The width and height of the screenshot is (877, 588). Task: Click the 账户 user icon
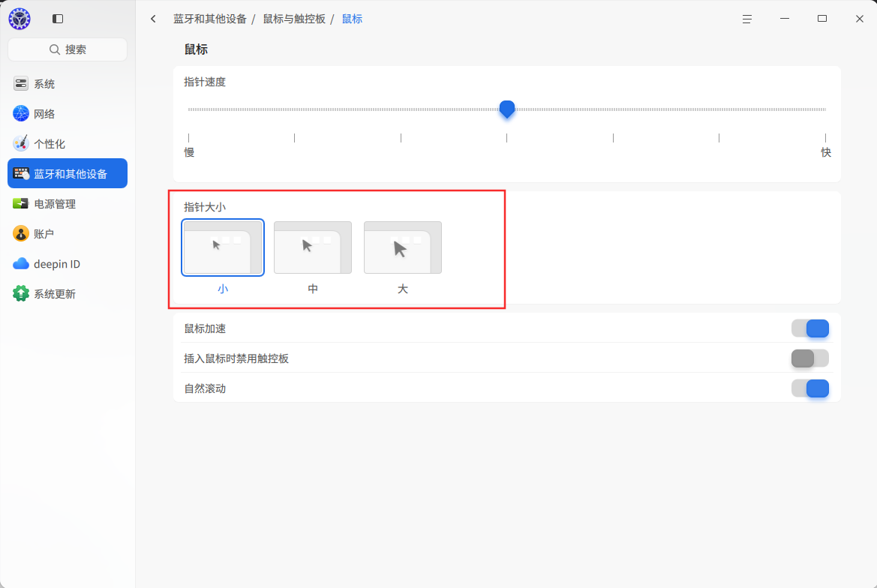click(x=21, y=234)
